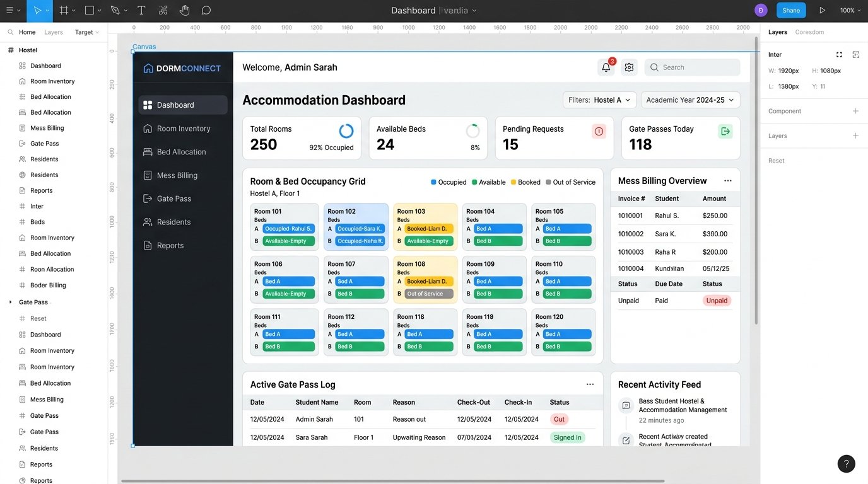Open the component resources tool
Screen dimensions: 868x484
tap(163, 11)
